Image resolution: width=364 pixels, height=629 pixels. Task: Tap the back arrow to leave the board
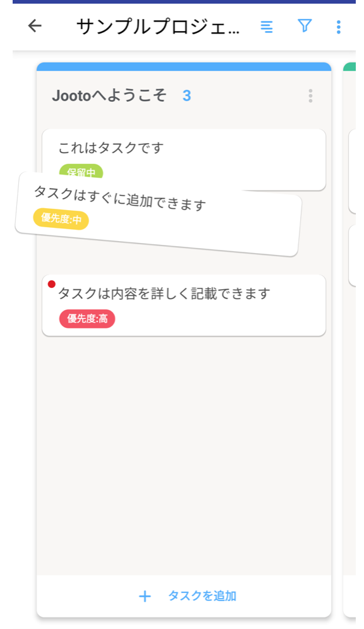pyautogui.click(x=35, y=27)
